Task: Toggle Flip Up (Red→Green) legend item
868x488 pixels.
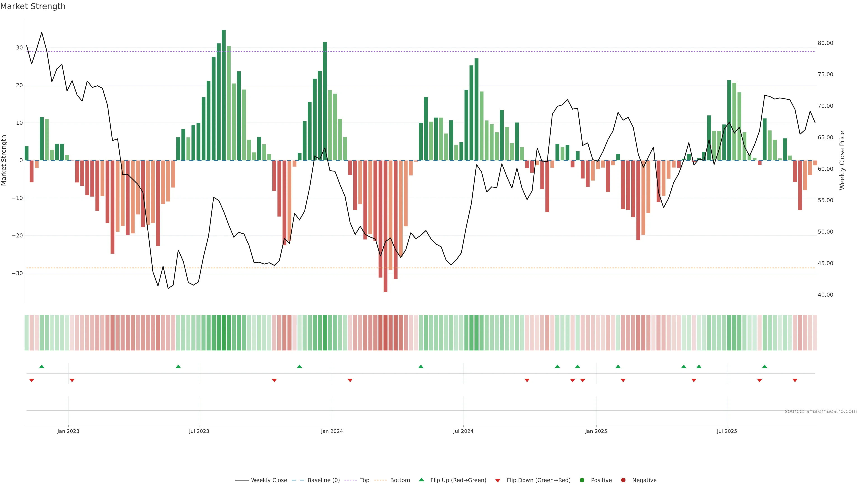Action: [458, 480]
